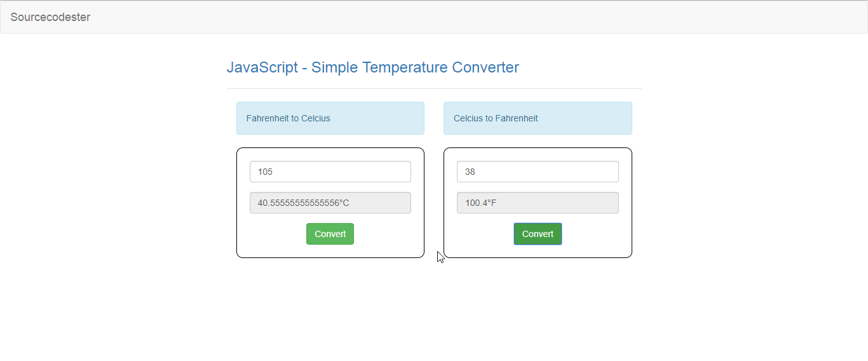Click the empty right side of Celcius to Fahrenheit banner
This screenshot has height=361, width=868.
point(585,118)
